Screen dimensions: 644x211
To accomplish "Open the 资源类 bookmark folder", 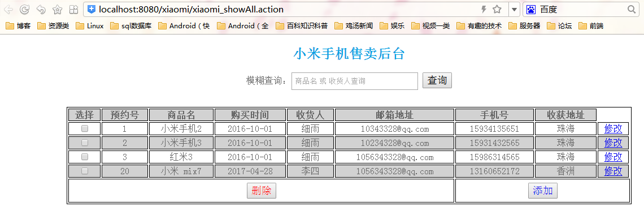I will point(53,26).
